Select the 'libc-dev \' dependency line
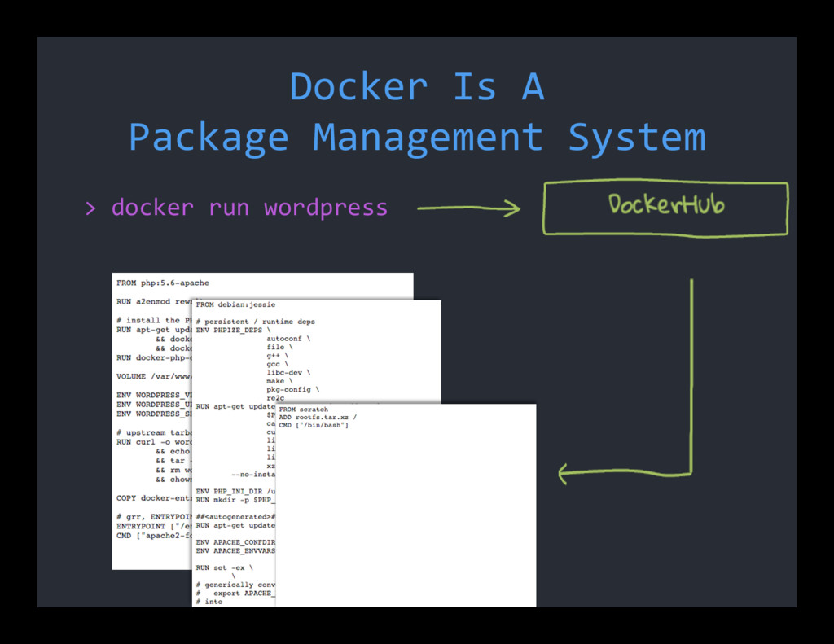The image size is (834, 644). 289,373
